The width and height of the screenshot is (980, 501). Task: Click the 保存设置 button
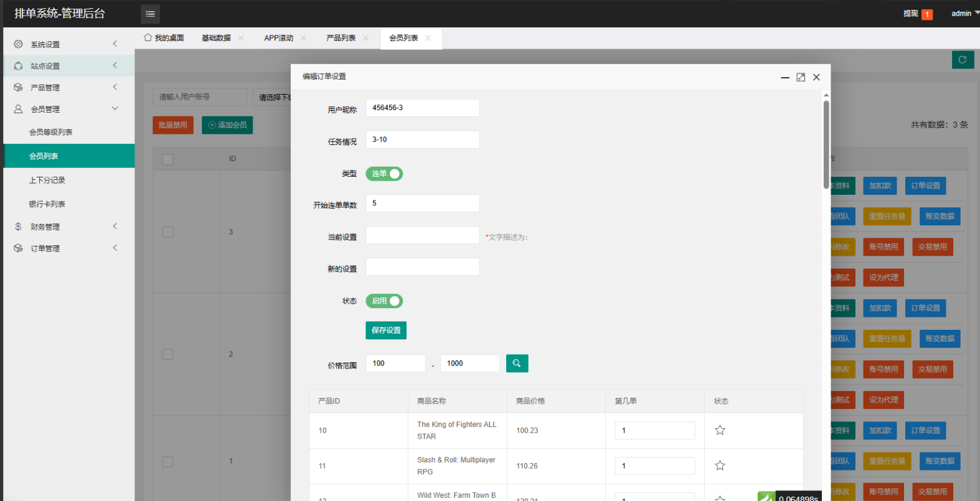[386, 330]
